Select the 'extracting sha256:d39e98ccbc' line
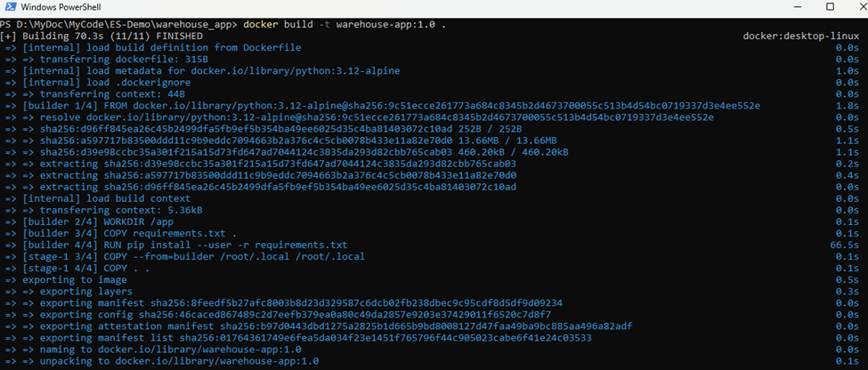 (x=260, y=164)
